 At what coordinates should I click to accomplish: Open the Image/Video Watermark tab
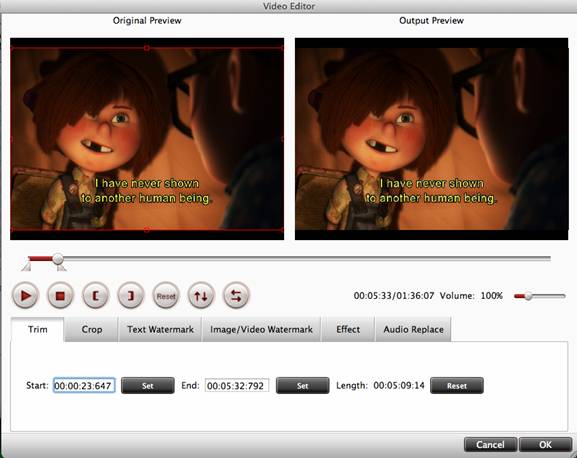261,329
